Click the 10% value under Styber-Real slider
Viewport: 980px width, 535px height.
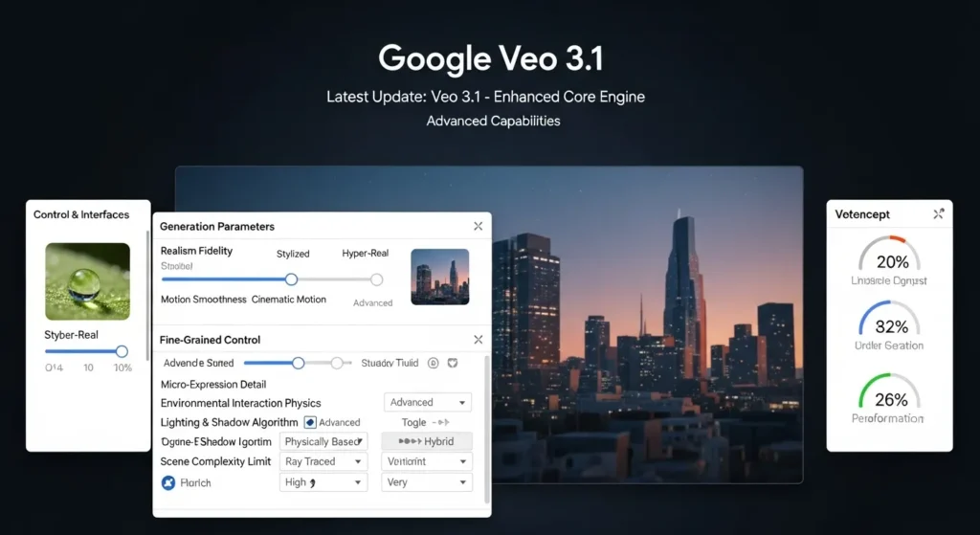(x=122, y=368)
